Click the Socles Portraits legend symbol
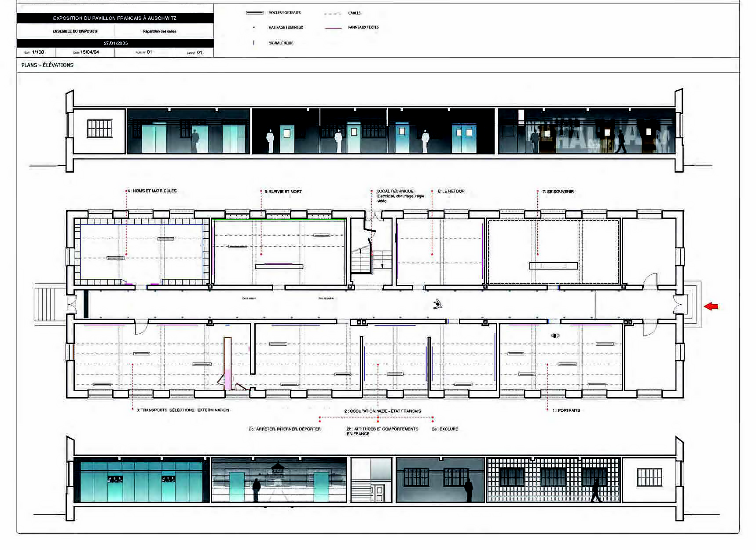Screen dimensions: 756x550 [255, 13]
